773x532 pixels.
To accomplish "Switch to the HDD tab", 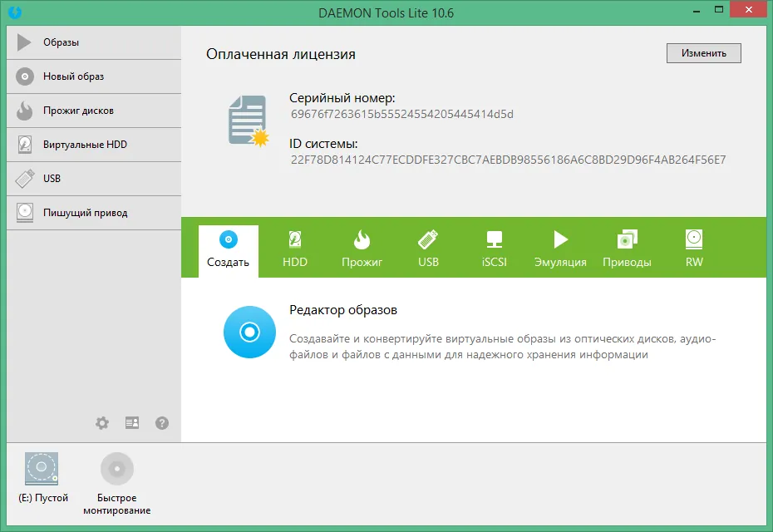I will point(295,249).
